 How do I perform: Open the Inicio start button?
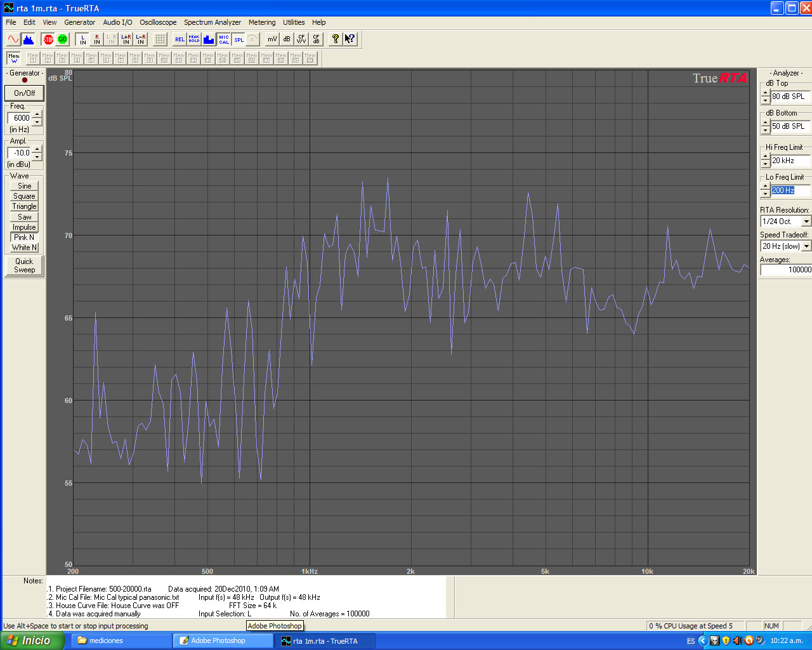click(32, 640)
